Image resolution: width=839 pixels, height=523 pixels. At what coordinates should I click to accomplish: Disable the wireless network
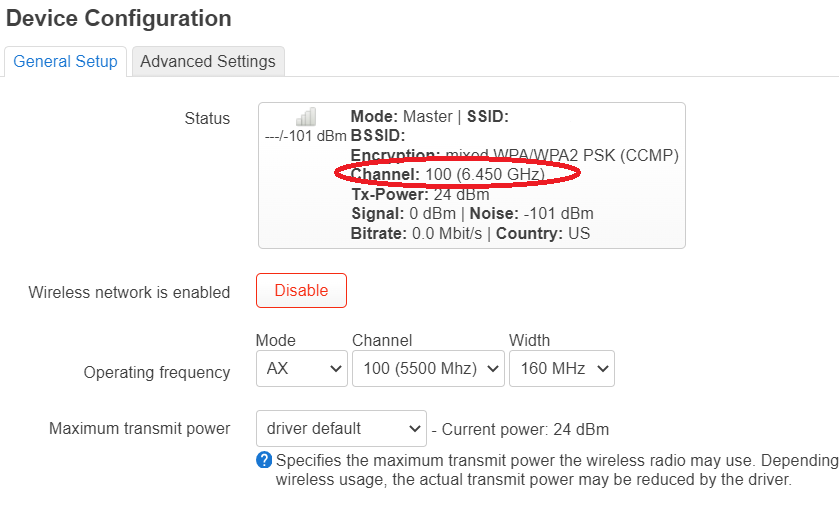[x=301, y=290]
